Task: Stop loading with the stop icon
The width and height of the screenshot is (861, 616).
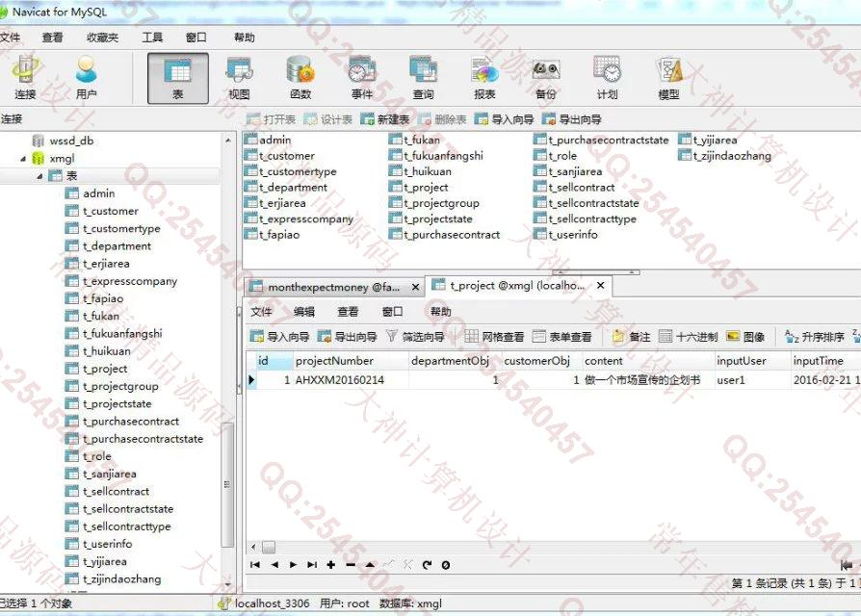Action: pyautogui.click(x=446, y=564)
